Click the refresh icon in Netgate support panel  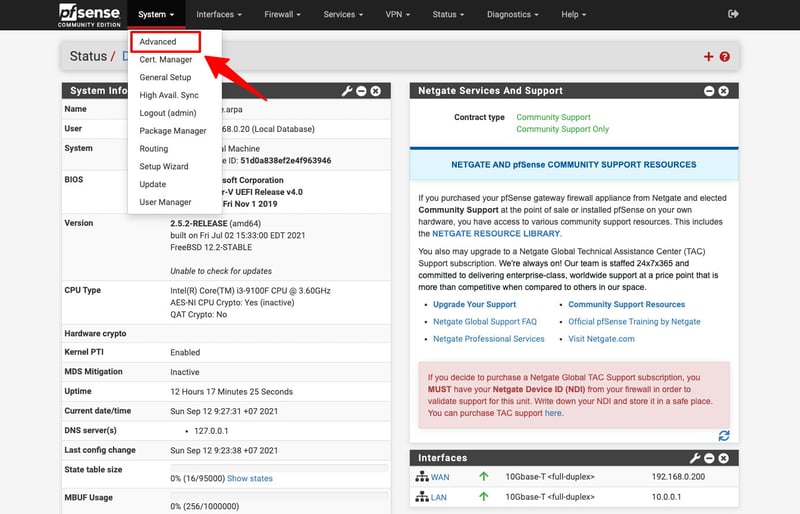(x=724, y=436)
